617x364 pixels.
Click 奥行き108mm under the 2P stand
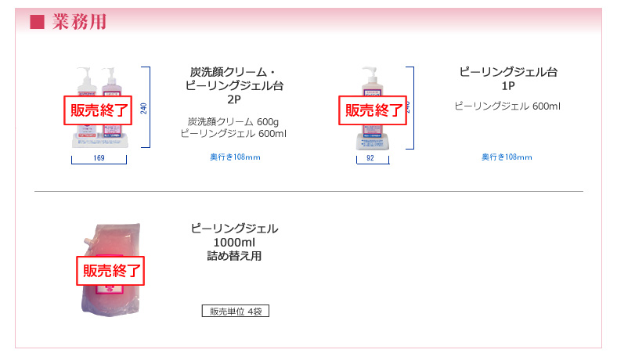pos(235,157)
